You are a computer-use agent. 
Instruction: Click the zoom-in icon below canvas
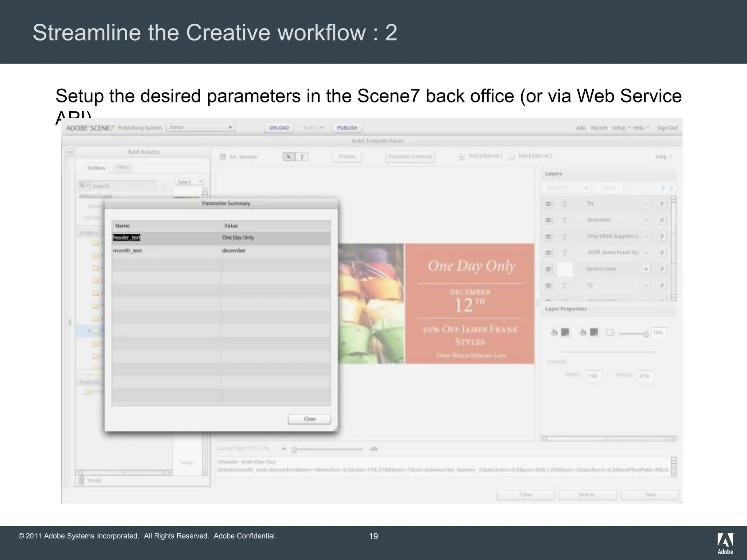click(x=373, y=449)
